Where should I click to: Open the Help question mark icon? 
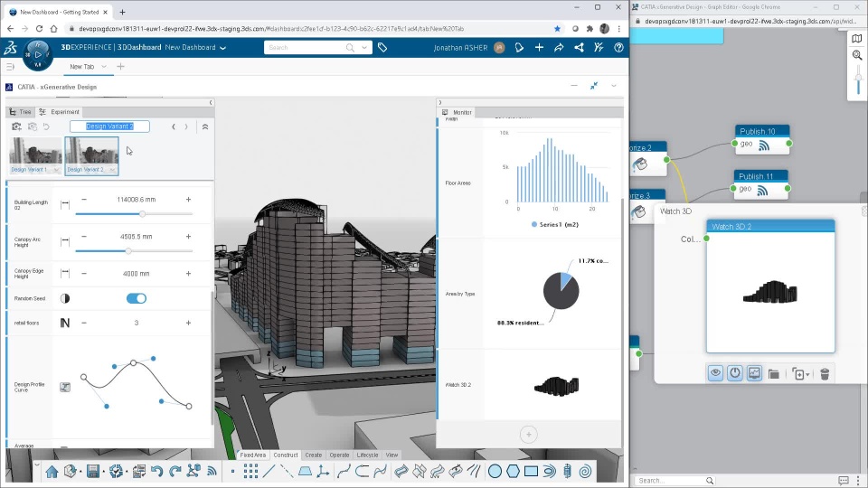point(618,48)
